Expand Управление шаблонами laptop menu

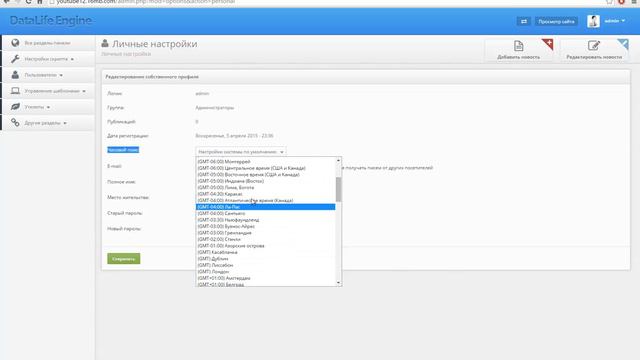[48, 91]
